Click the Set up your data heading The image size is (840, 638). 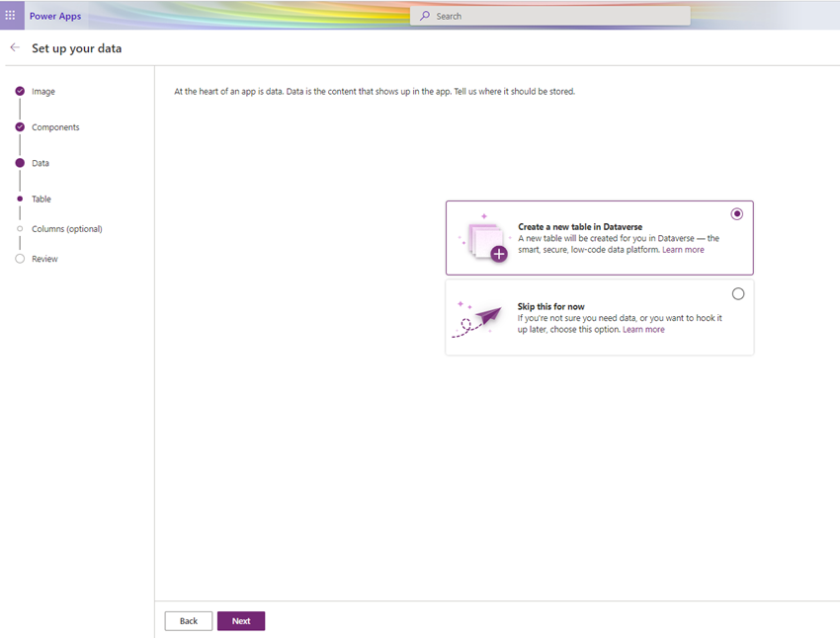point(77,48)
